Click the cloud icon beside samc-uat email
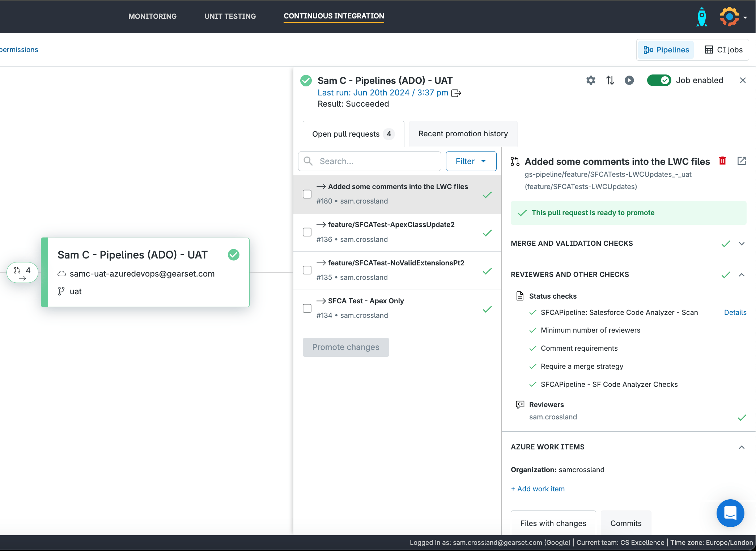 [x=62, y=274]
